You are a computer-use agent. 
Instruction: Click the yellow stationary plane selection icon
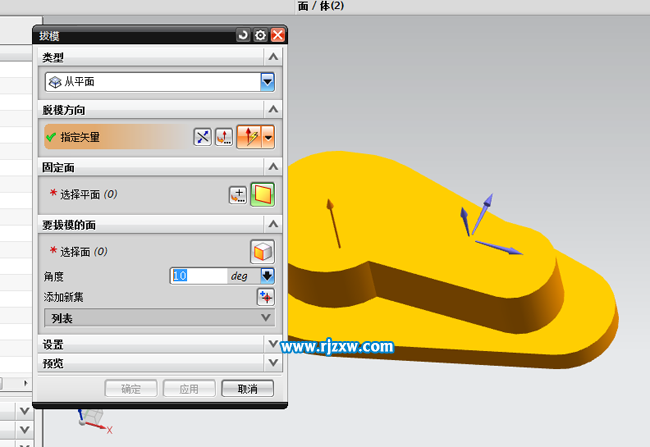(262, 194)
